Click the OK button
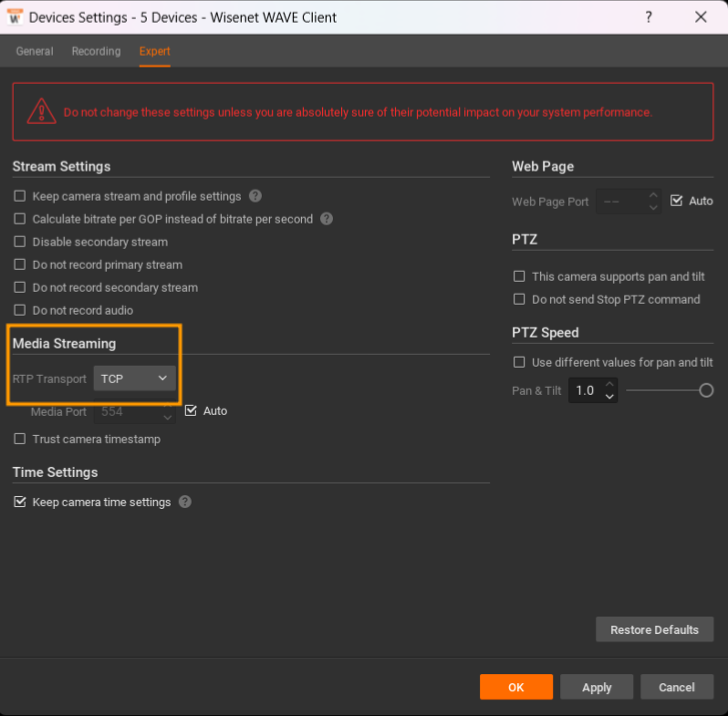Screen dimensions: 728x716 tap(516, 687)
